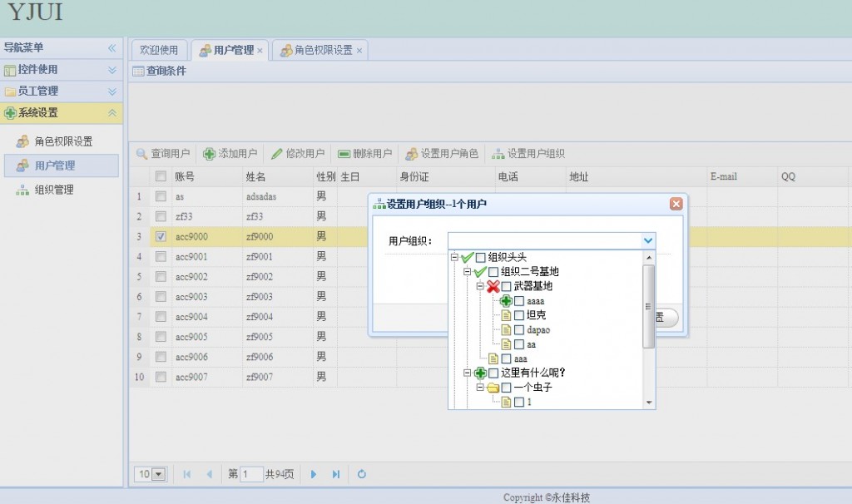
Task: Click the 查询用户 search icon button
Action: pos(142,154)
